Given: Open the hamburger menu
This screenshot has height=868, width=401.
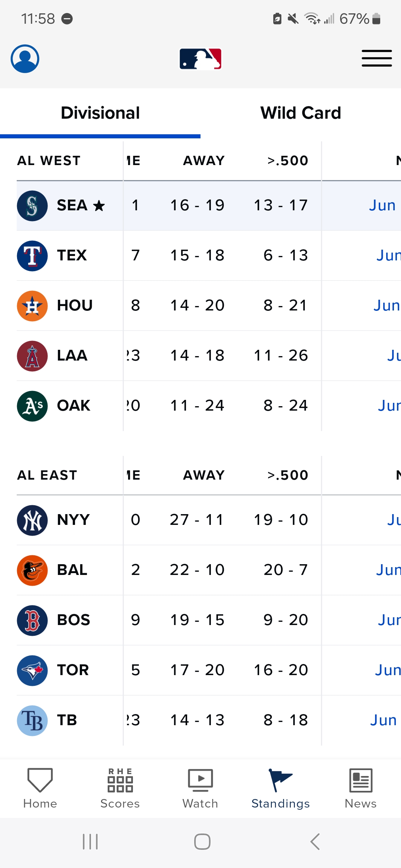Looking at the screenshot, I should click(376, 59).
